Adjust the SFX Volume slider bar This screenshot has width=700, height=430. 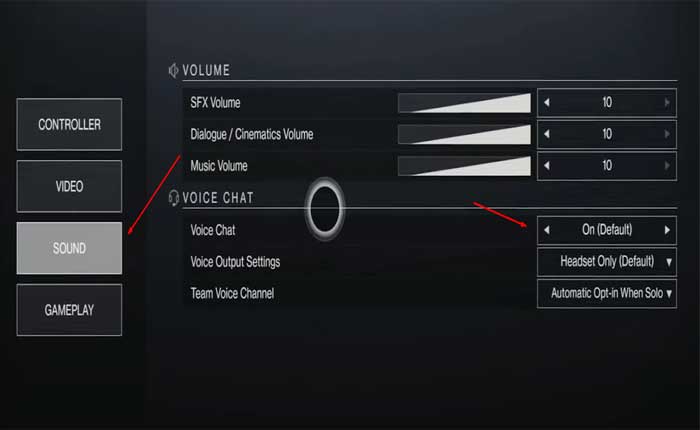click(x=464, y=103)
